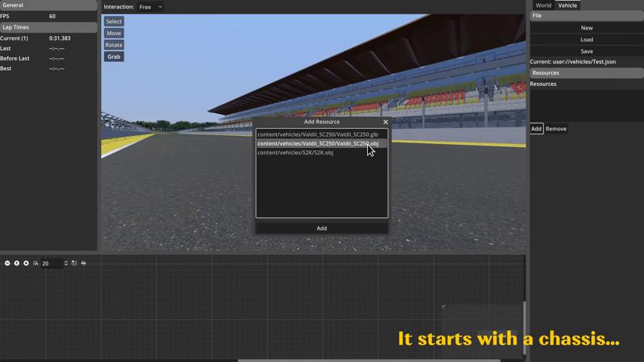Select the Valdii_SC250.glb resource entry
The image size is (644, 362).
point(317,134)
